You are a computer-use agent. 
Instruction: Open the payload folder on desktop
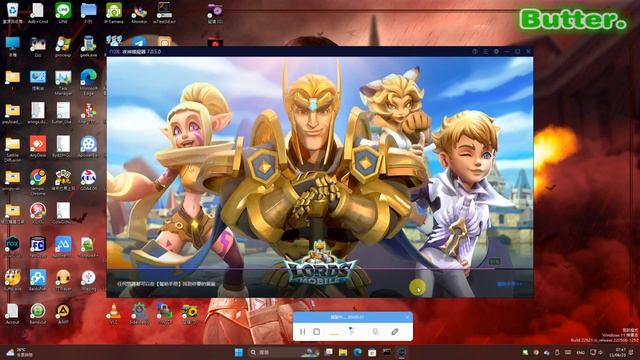(13, 113)
